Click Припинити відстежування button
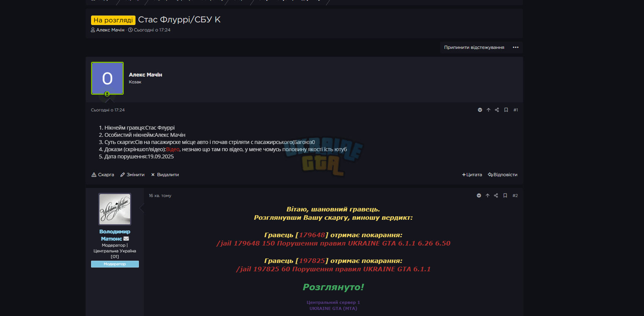This screenshot has width=644, height=316. coord(474,47)
